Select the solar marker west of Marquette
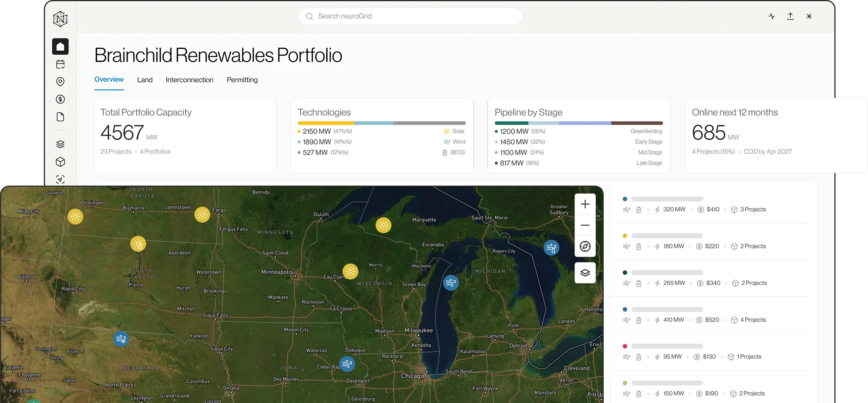Image resolution: width=868 pixels, height=403 pixels. tap(383, 225)
